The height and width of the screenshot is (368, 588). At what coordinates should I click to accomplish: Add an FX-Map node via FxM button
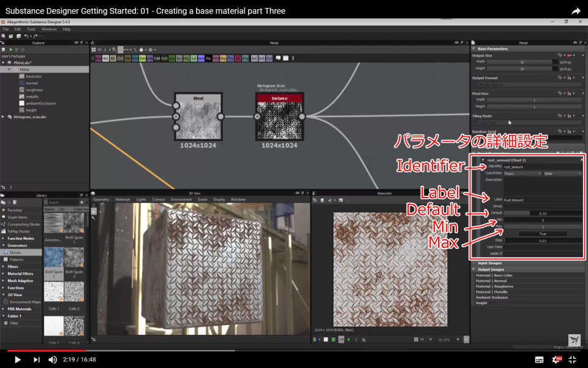[x=157, y=59]
